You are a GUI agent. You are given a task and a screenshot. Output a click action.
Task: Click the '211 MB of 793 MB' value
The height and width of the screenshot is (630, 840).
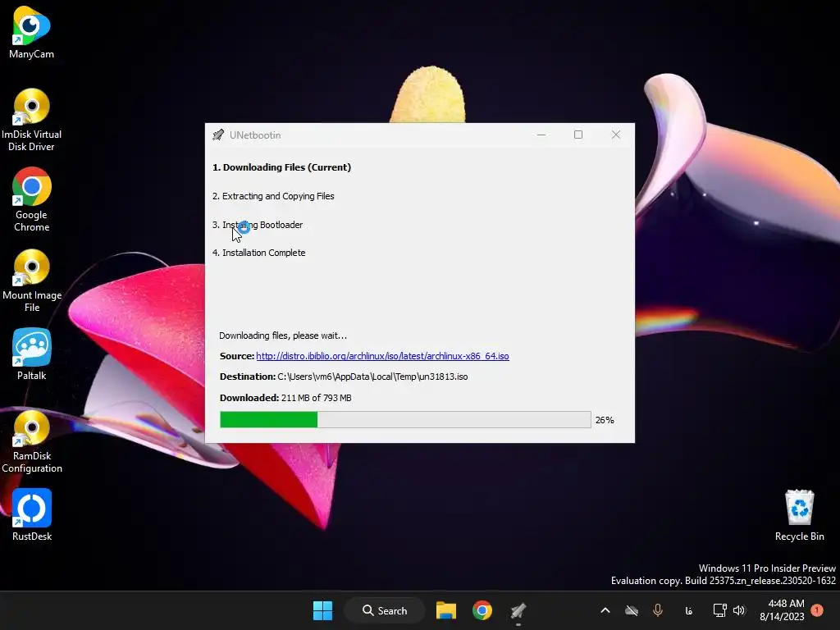tap(317, 398)
